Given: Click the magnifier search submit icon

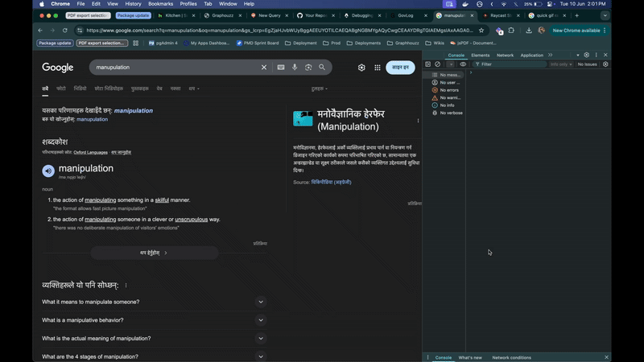Looking at the screenshot, I should (x=322, y=68).
